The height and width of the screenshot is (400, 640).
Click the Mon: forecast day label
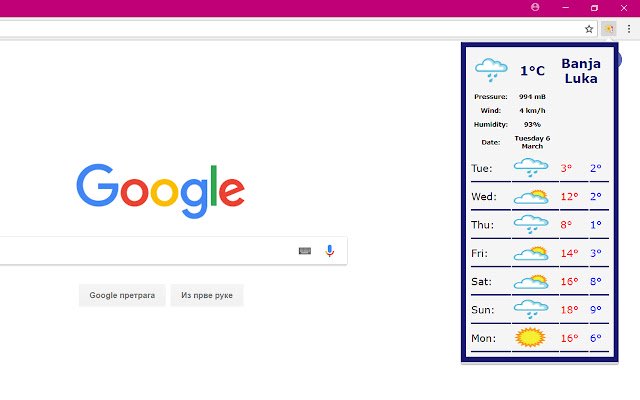pyautogui.click(x=484, y=338)
